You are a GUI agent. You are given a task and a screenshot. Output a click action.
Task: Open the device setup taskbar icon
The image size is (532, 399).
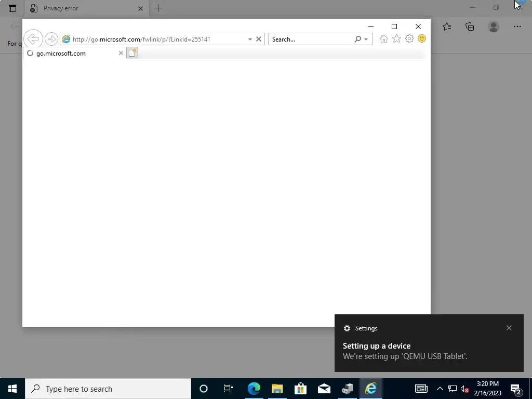[348, 389]
